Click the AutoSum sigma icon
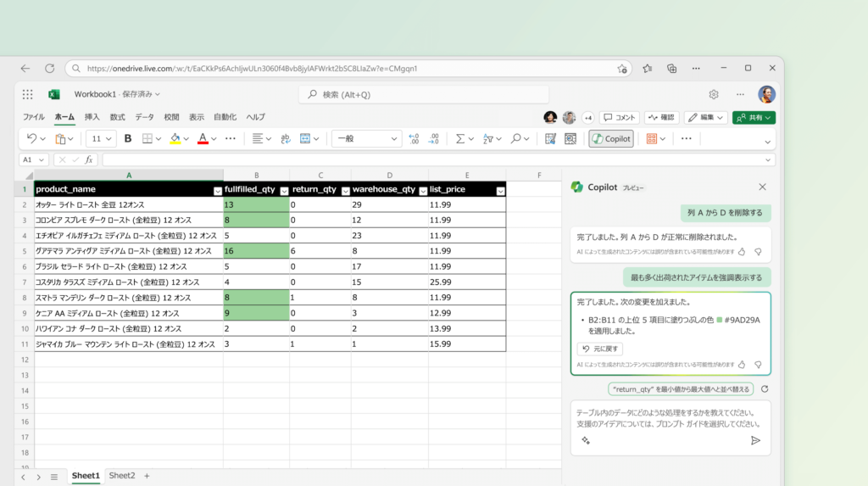 click(460, 138)
